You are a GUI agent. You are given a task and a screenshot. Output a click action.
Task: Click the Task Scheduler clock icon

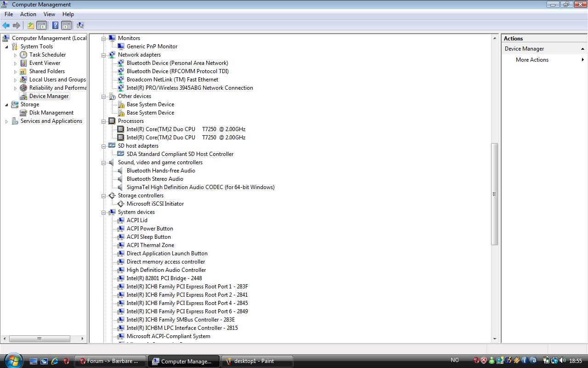[x=23, y=55]
